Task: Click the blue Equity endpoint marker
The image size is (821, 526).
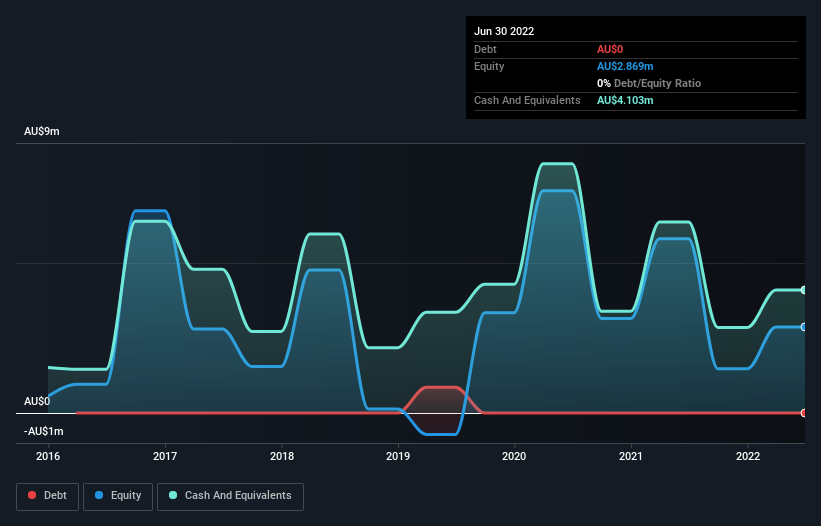Action: pyautogui.click(x=804, y=327)
